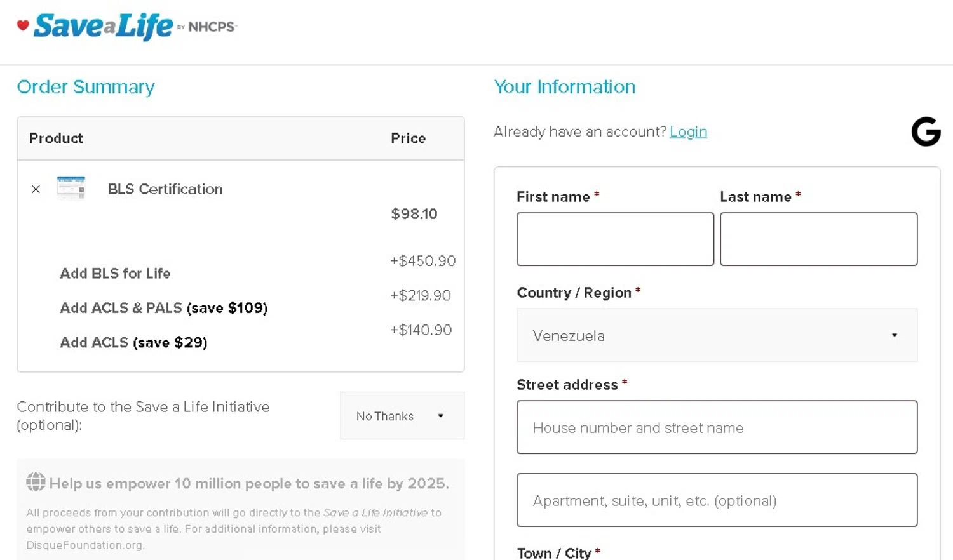Sign in with the Google G icon
Viewport: 953px width, 560px height.
point(926,131)
